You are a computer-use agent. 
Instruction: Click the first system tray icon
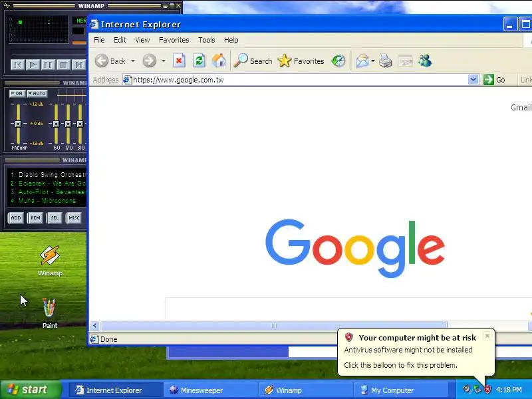(467, 389)
